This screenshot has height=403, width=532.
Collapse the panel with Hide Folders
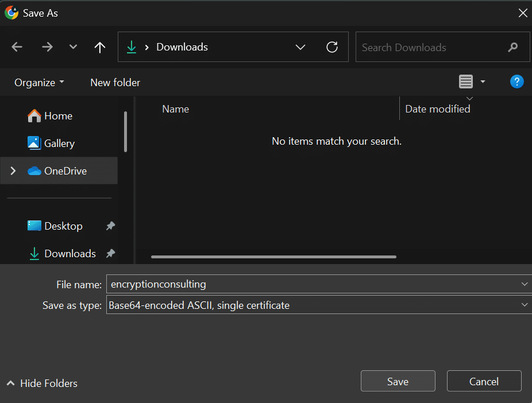pyautogui.click(x=42, y=383)
